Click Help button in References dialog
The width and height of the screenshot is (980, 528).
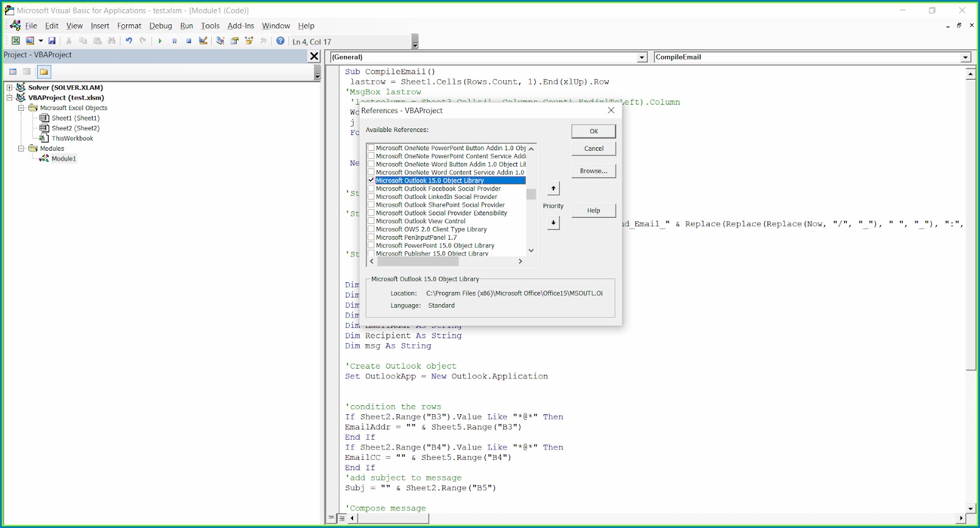(x=593, y=210)
